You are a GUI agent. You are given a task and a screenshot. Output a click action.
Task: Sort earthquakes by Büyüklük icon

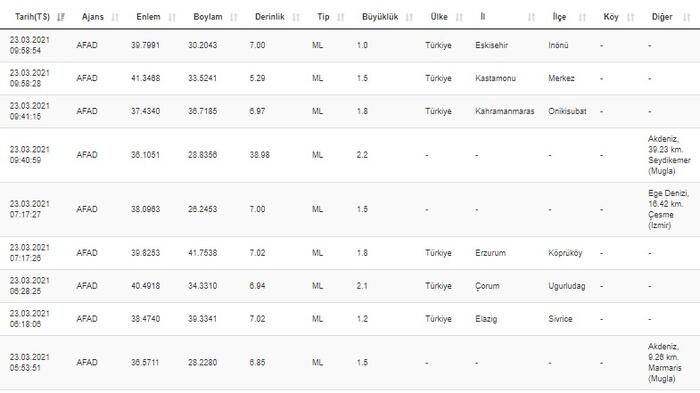pos(409,17)
